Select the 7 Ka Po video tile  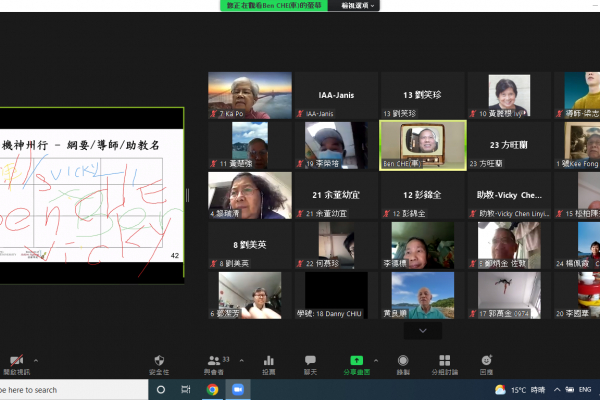coord(250,95)
